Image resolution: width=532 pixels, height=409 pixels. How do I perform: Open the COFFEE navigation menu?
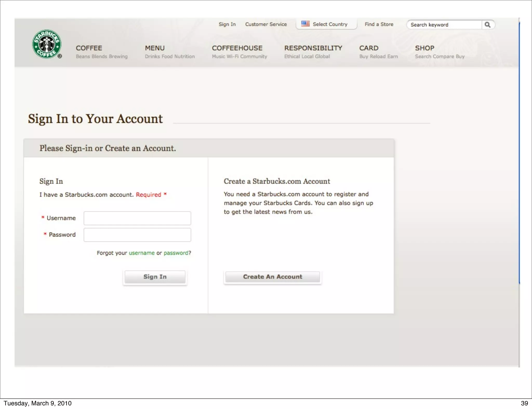[x=89, y=48]
